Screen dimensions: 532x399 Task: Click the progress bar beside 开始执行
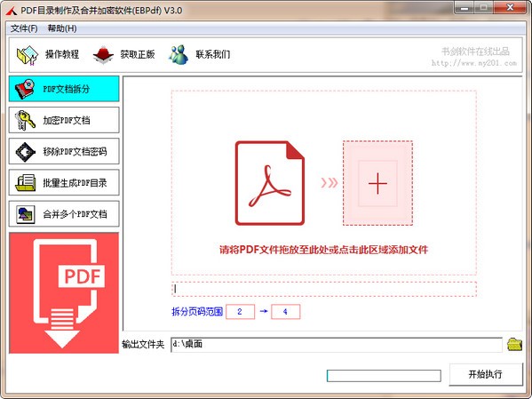pos(384,376)
